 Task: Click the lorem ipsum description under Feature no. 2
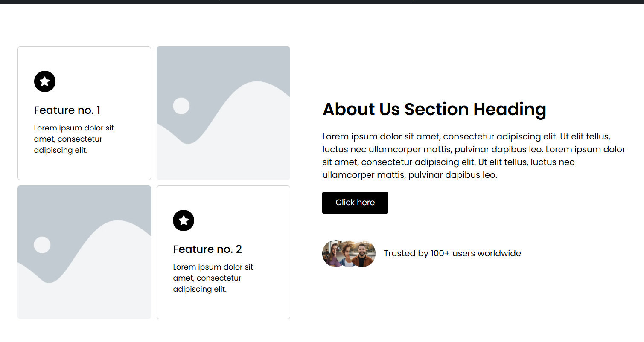[213, 278]
